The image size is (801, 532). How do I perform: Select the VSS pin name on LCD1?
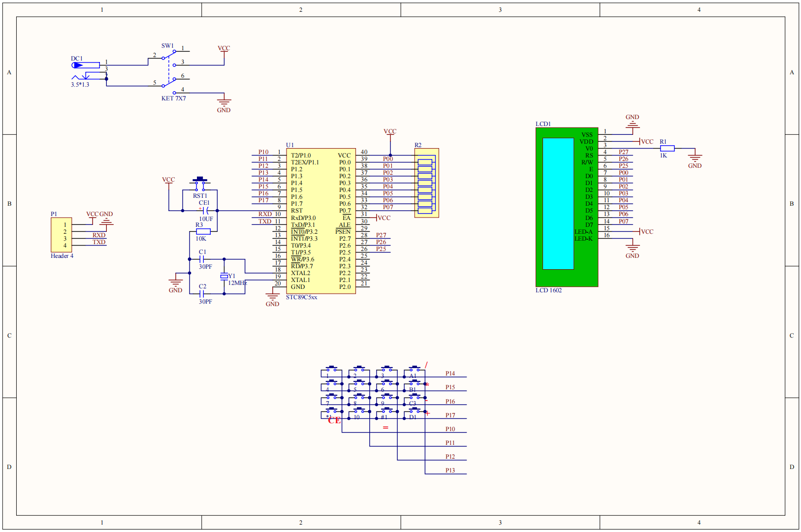click(587, 135)
